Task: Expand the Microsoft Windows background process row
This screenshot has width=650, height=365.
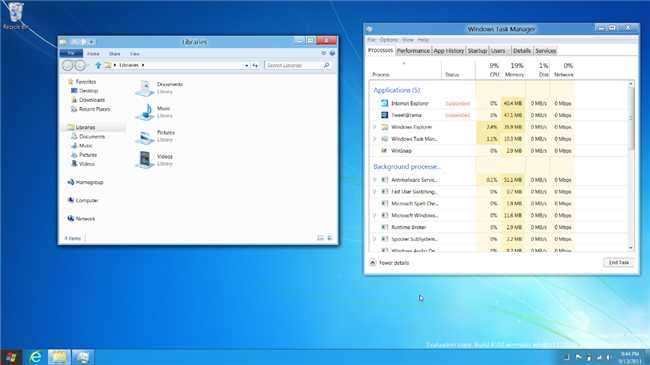Action: 375,215
